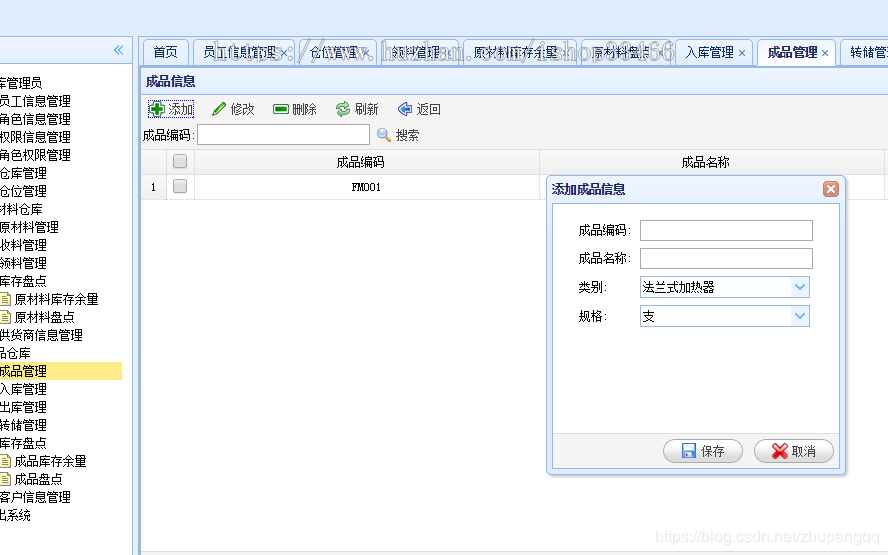Click the 修改 button label
Image resolution: width=888 pixels, height=555 pixels.
242,109
